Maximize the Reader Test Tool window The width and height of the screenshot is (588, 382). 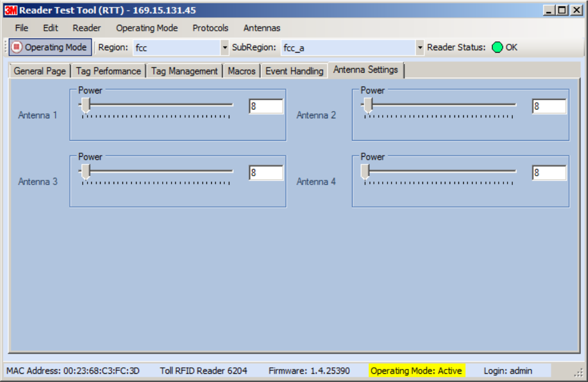tap(562, 10)
